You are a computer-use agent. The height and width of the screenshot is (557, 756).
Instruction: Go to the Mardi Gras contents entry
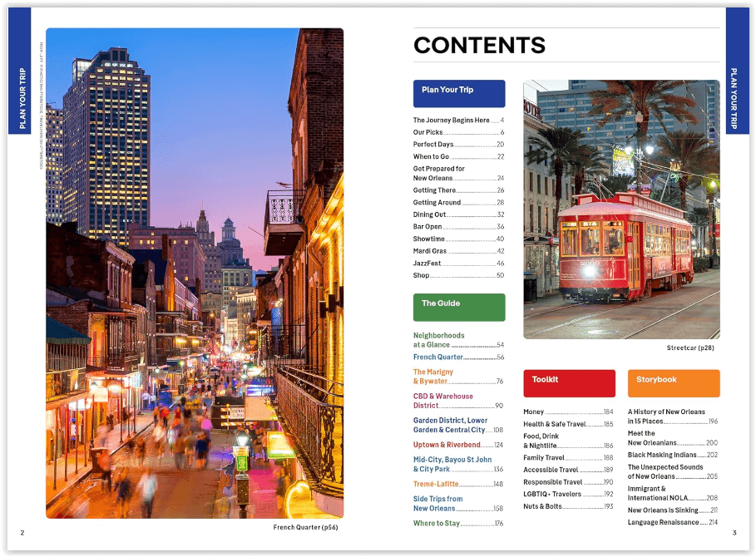coord(458,251)
